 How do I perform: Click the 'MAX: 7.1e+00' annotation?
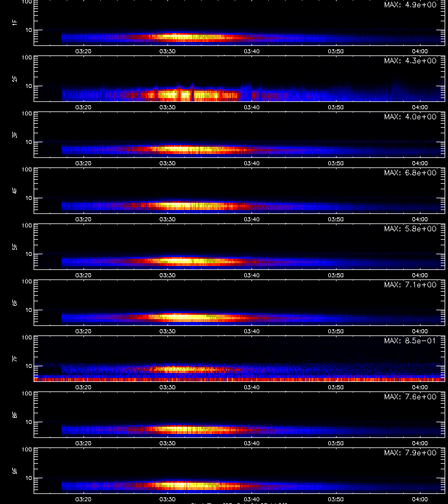click(x=410, y=284)
